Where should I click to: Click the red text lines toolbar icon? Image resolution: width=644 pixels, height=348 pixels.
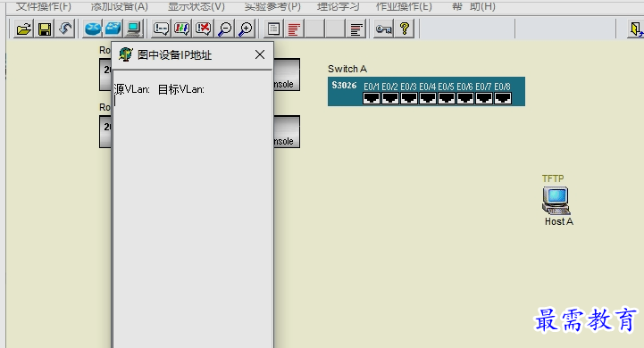coord(294,29)
